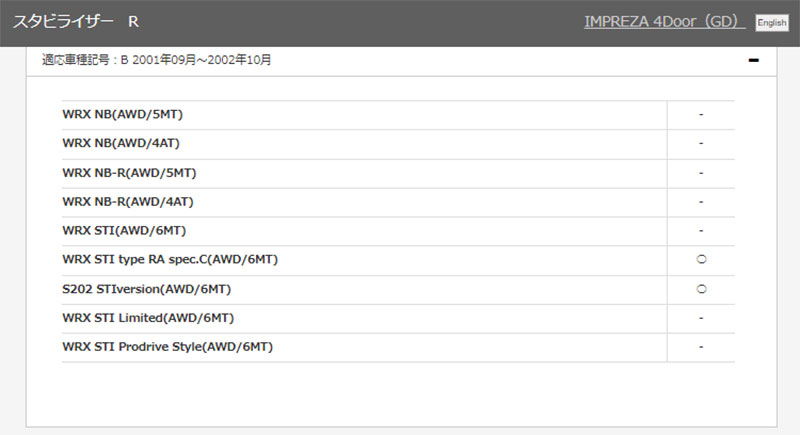Viewport: 800px width, 435px height.
Task: Select the WRX STI type RA spec.C label
Action: [170, 260]
